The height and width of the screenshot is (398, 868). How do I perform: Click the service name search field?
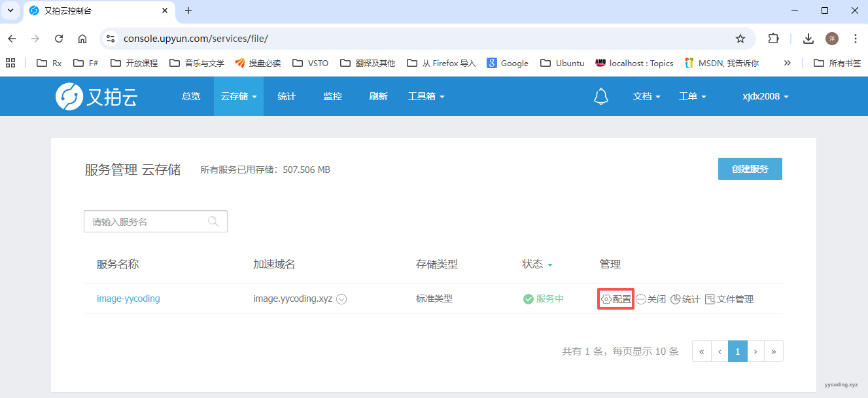[x=147, y=222]
